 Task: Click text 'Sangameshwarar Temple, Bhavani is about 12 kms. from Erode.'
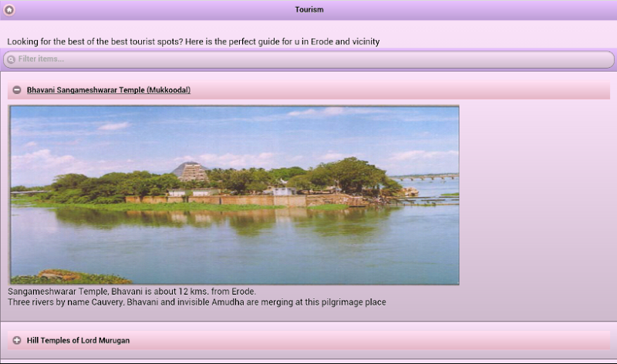132,292
